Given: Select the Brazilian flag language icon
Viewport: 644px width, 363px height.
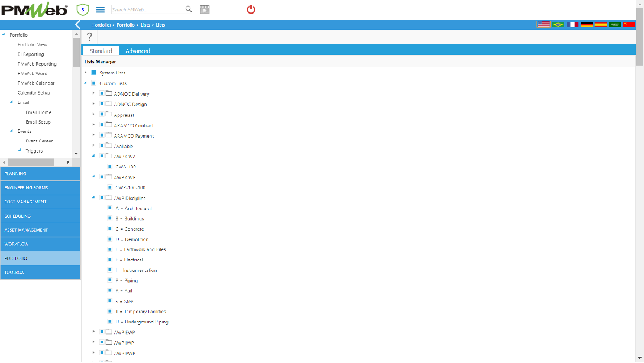Looking at the screenshot, I should pyautogui.click(x=558, y=25).
